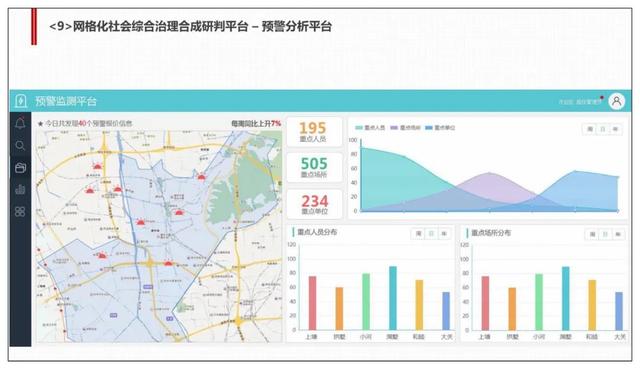640x369 pixels.
Task: Click the user avatar in header
Action: 616,101
